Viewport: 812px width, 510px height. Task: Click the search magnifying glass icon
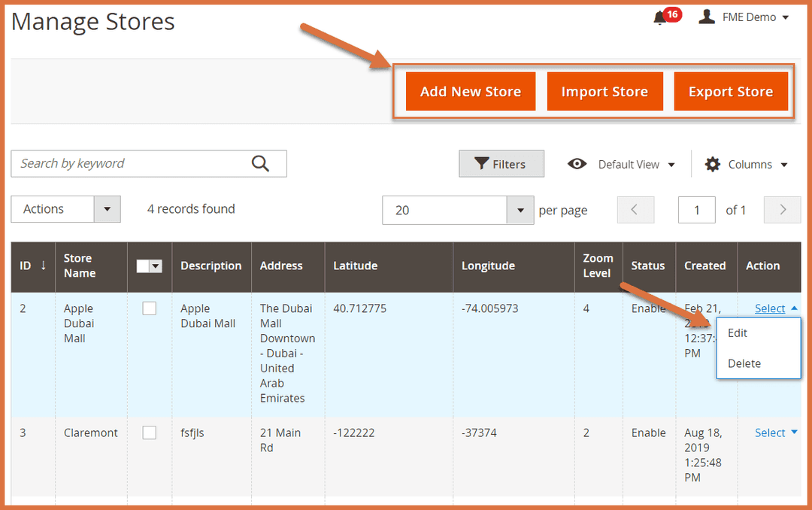coord(260,163)
